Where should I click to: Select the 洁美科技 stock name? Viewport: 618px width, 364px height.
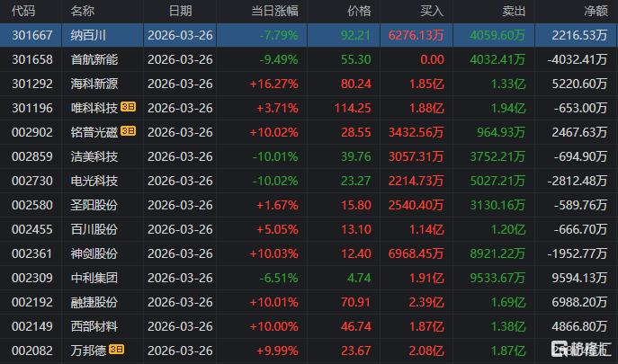tap(94, 156)
